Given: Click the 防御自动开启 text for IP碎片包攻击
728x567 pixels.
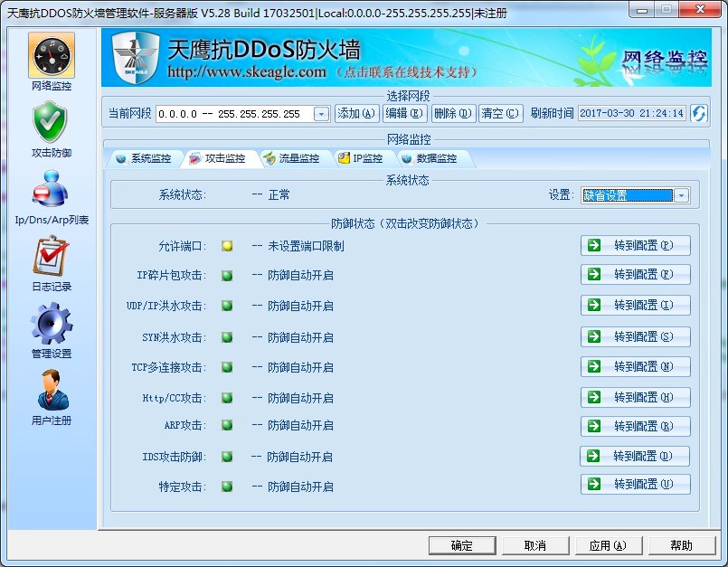Looking at the screenshot, I should tap(300, 276).
